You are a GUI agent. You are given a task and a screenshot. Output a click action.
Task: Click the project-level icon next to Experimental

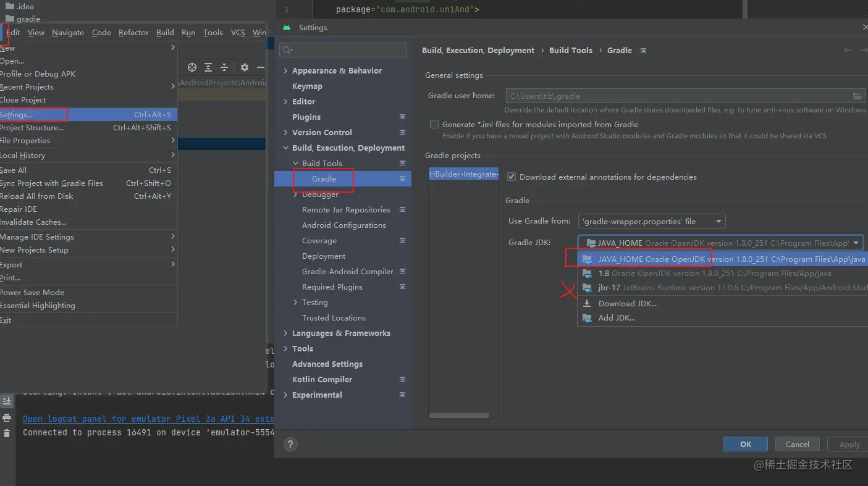pyautogui.click(x=403, y=395)
